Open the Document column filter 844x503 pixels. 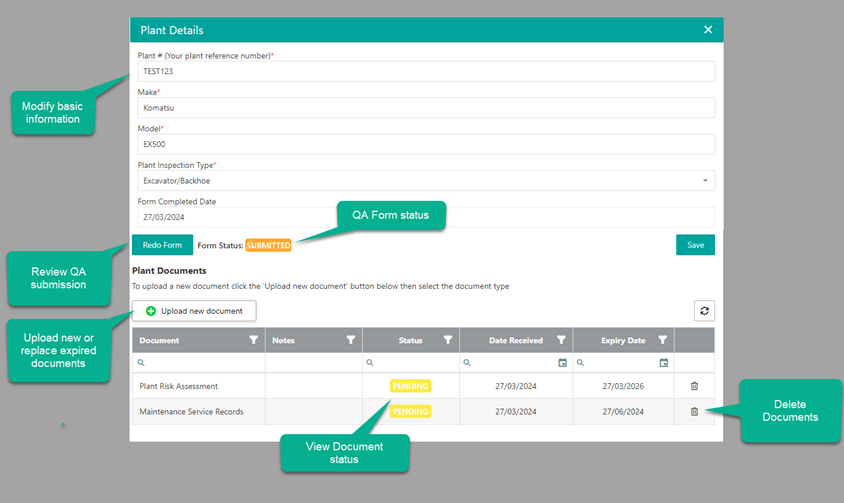(254, 340)
